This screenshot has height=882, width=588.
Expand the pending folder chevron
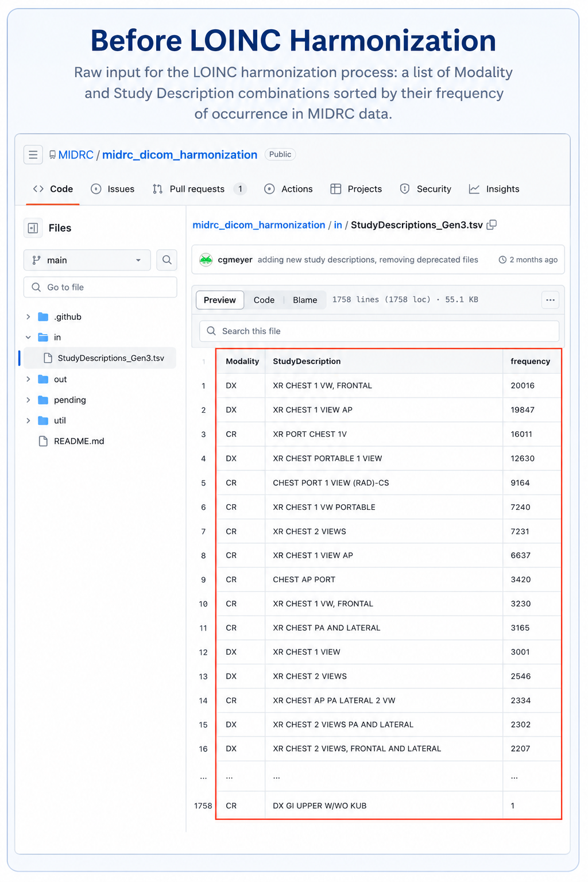pos(28,400)
